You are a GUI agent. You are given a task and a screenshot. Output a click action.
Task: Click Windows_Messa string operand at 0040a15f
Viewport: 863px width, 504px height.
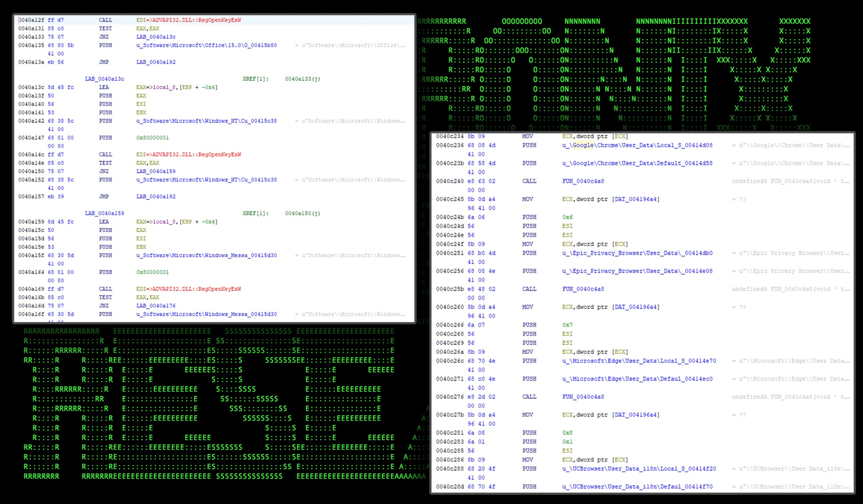tap(206, 255)
